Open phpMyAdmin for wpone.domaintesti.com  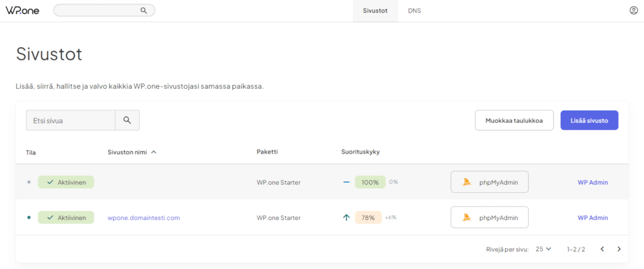(x=490, y=217)
